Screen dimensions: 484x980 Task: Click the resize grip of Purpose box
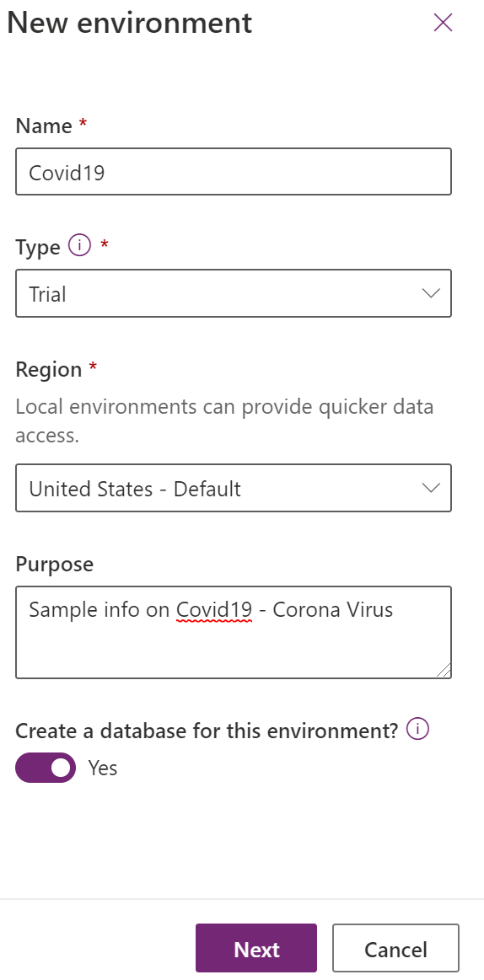pos(443,670)
